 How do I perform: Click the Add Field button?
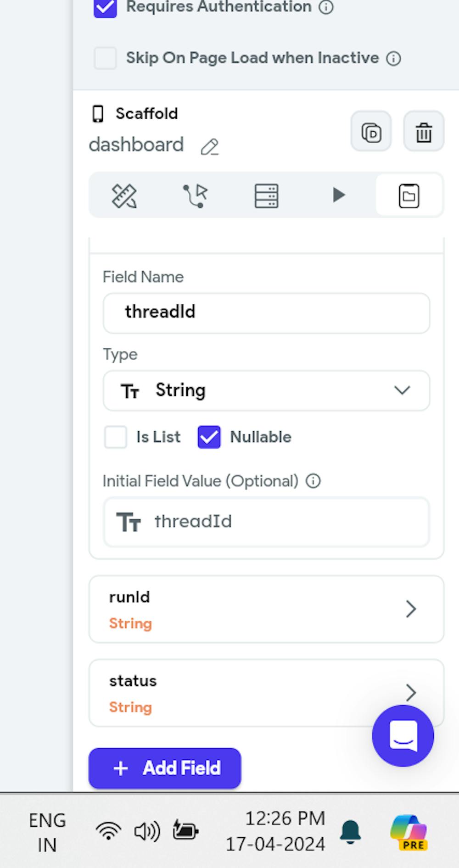click(165, 768)
